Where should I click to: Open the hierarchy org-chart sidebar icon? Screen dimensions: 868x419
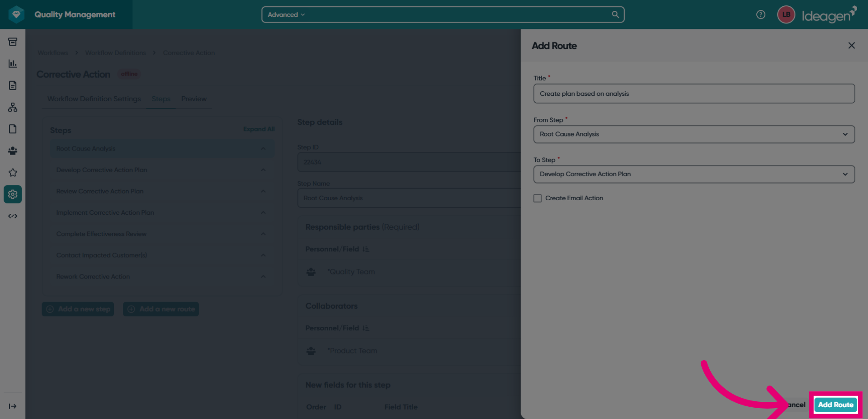coord(13,107)
